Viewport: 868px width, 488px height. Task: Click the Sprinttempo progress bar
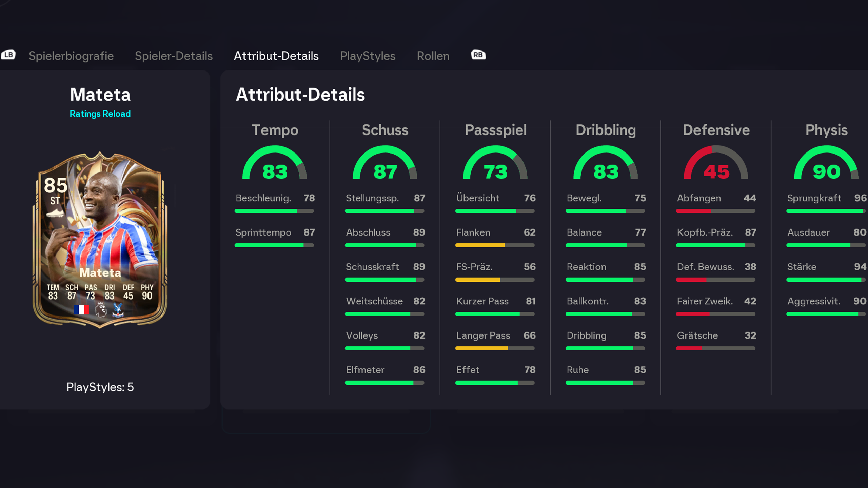click(274, 245)
